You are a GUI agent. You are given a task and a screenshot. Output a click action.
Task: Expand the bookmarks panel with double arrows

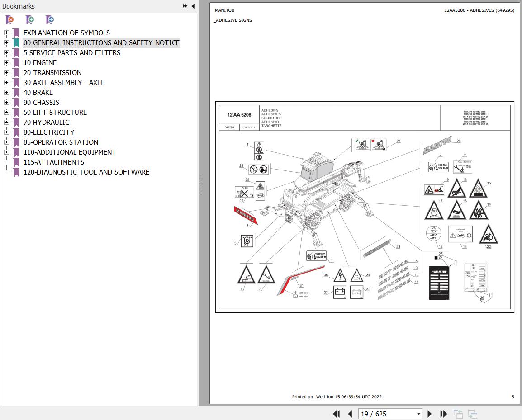[x=185, y=6]
